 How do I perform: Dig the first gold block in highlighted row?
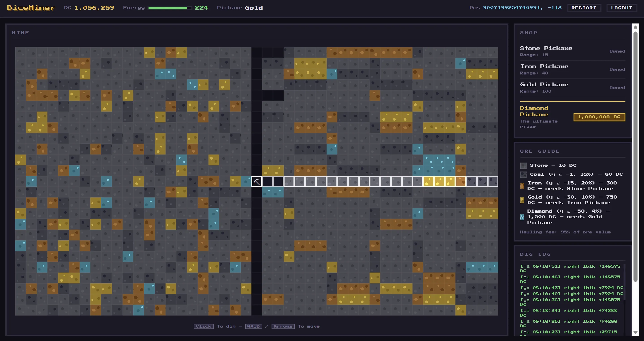(429, 181)
